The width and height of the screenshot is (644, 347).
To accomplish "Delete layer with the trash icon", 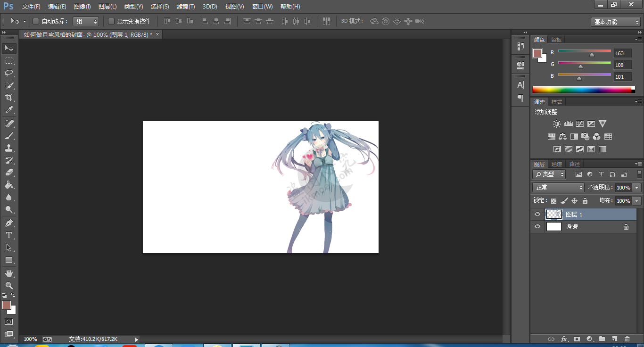I will pos(627,339).
